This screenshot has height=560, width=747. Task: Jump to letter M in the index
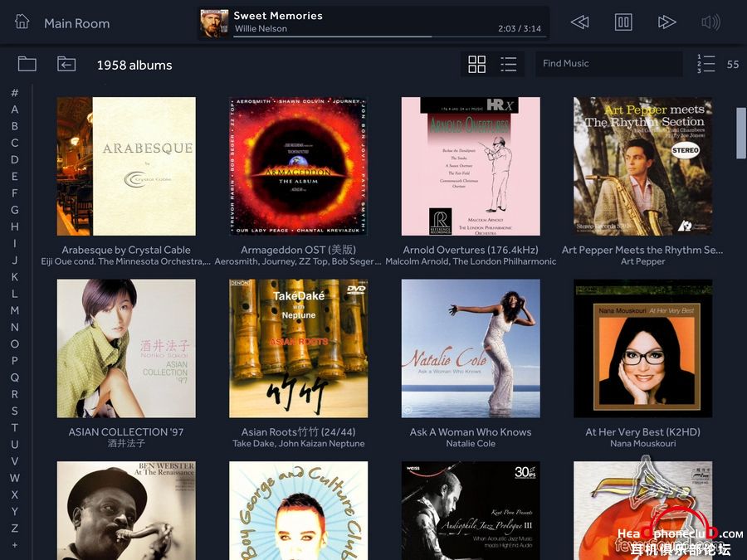click(15, 310)
